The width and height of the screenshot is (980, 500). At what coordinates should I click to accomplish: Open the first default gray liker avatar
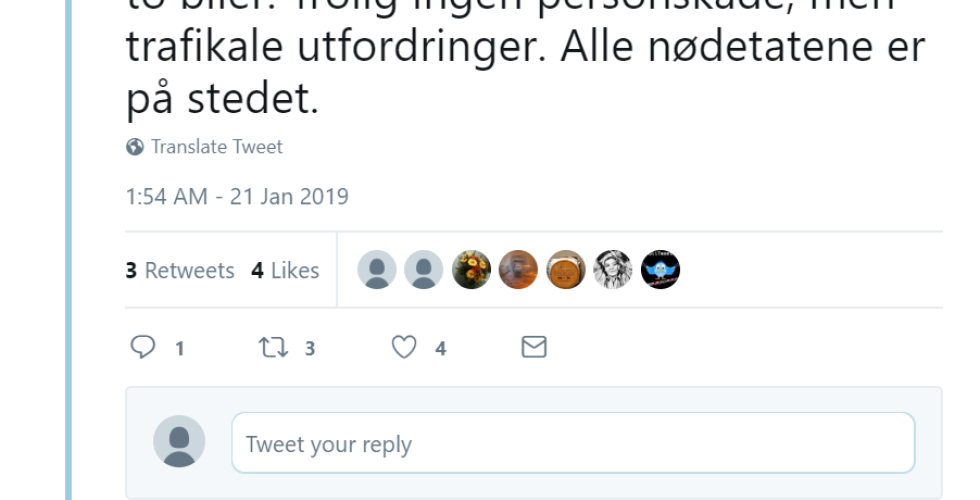377,270
